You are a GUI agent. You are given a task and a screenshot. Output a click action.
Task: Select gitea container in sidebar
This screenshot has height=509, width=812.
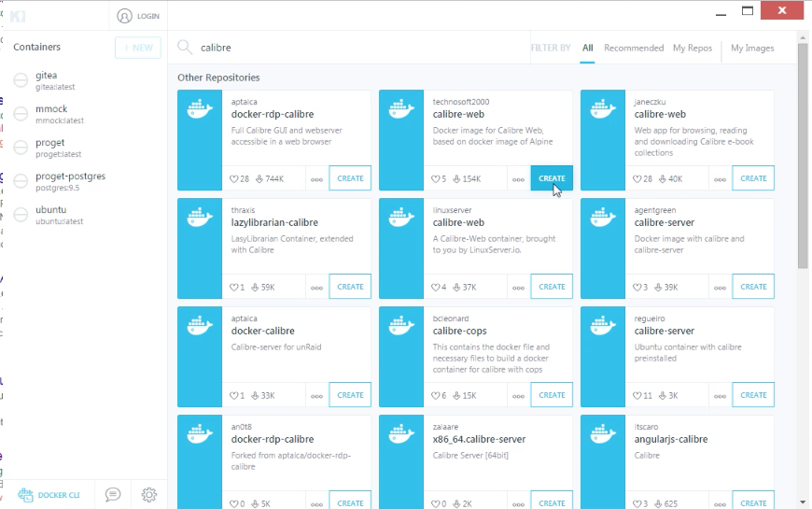click(84, 80)
